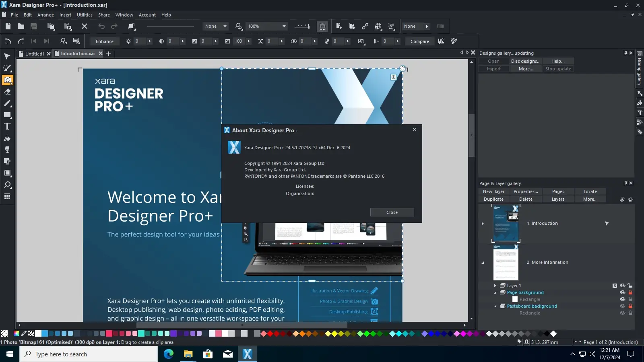Click the Link chain icon in toolbar
Screen dimensions: 644x362
[365, 26]
